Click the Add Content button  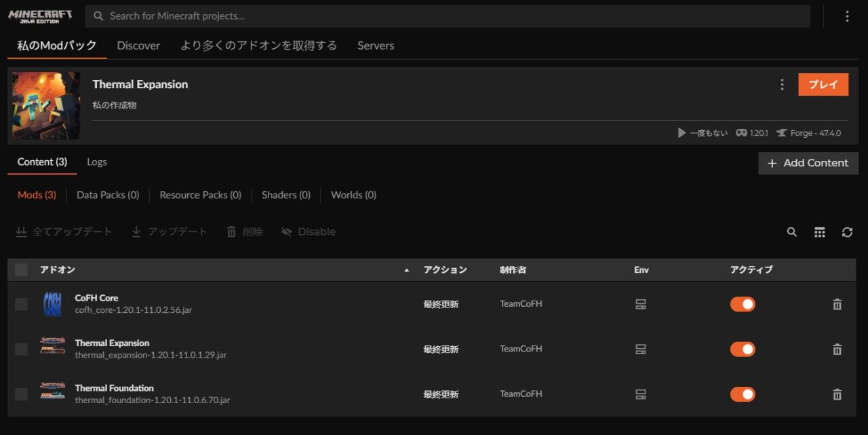tap(808, 163)
